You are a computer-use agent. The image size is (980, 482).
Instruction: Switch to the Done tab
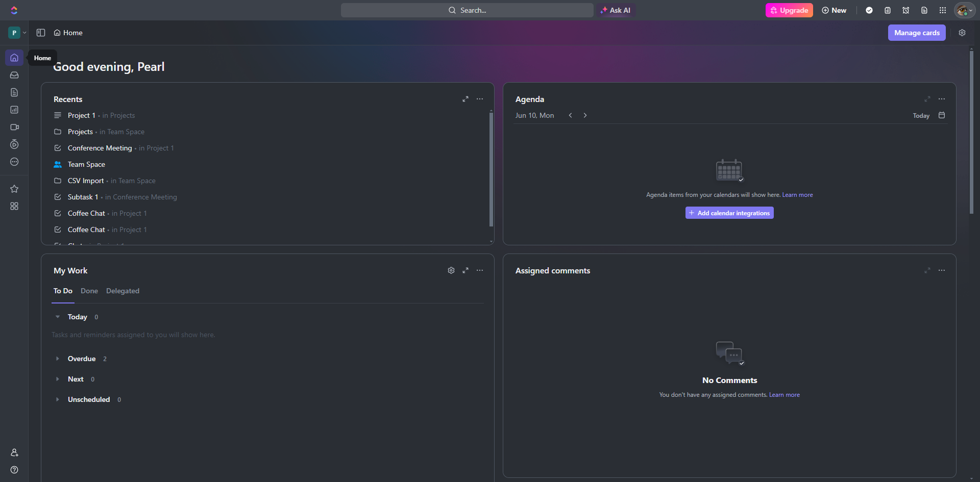coord(89,291)
